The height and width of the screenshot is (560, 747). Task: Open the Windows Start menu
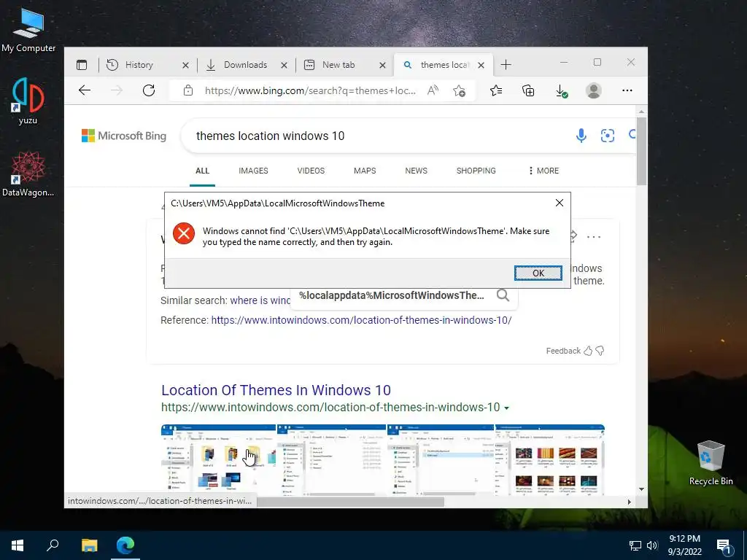pos(18,545)
